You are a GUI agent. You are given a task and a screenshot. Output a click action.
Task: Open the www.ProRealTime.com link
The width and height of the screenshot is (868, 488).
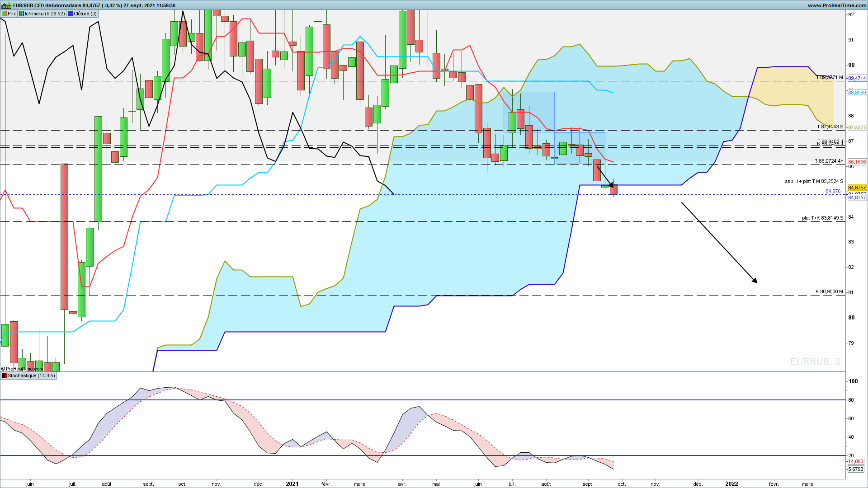pyautogui.click(x=837, y=5)
